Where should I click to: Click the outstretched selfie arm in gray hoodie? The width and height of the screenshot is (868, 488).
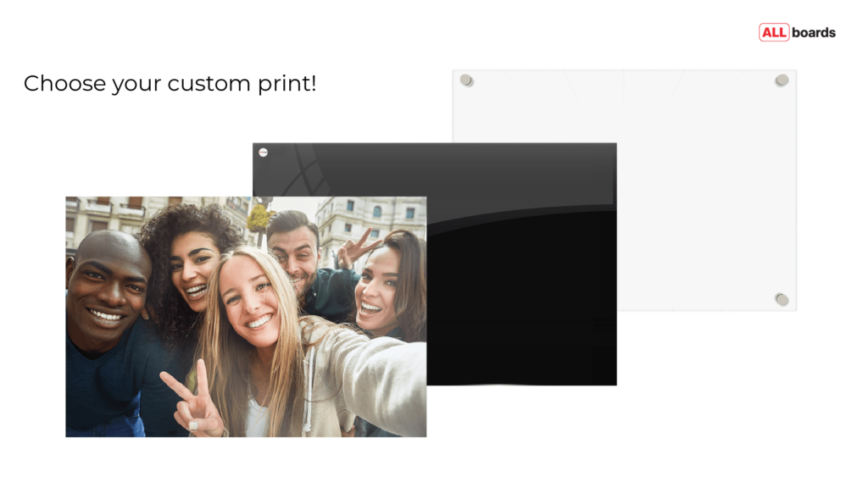pyautogui.click(x=373, y=373)
